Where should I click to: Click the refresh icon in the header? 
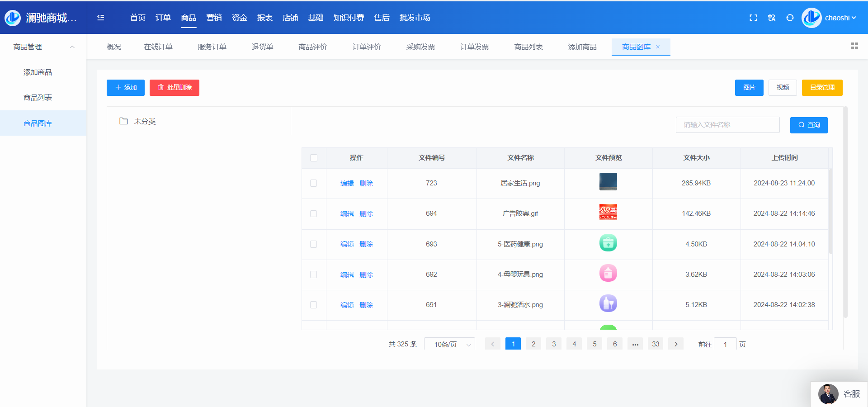(x=790, y=18)
